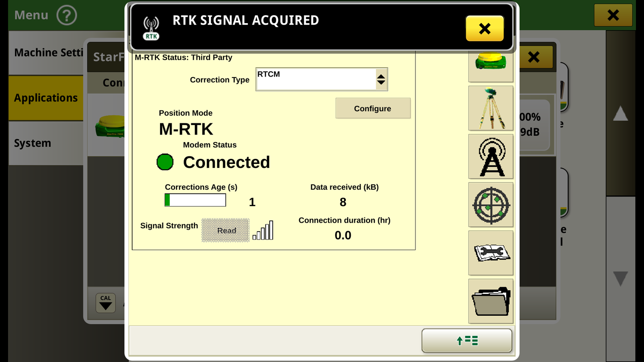
Task: Click the CAL dropdown arrow button
Action: (106, 303)
